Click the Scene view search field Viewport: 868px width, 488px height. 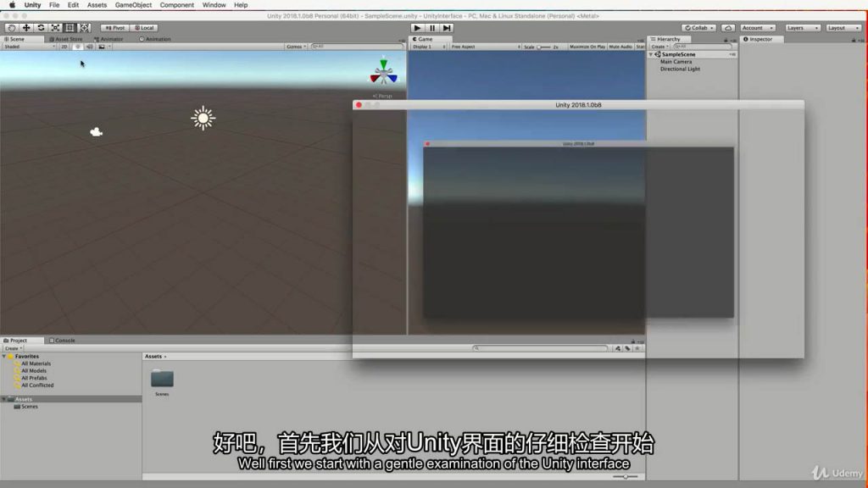357,47
